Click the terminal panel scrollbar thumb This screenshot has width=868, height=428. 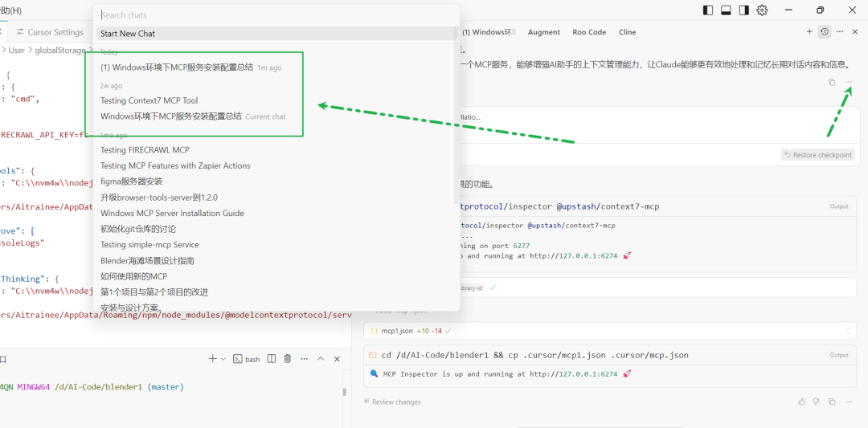[x=344, y=393]
